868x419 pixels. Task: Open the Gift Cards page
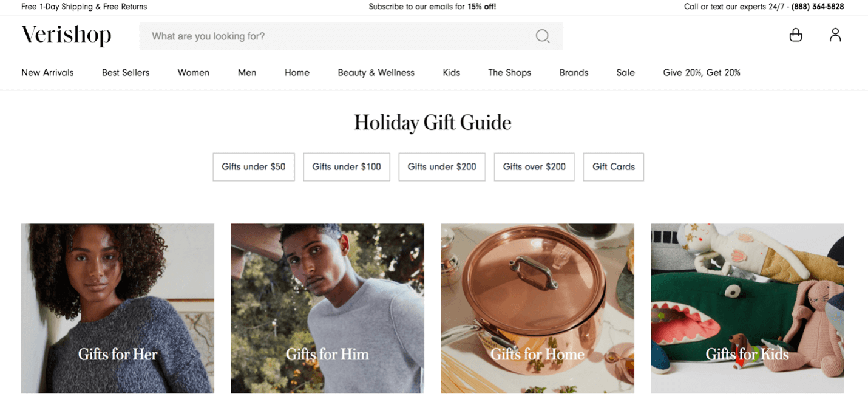point(613,166)
